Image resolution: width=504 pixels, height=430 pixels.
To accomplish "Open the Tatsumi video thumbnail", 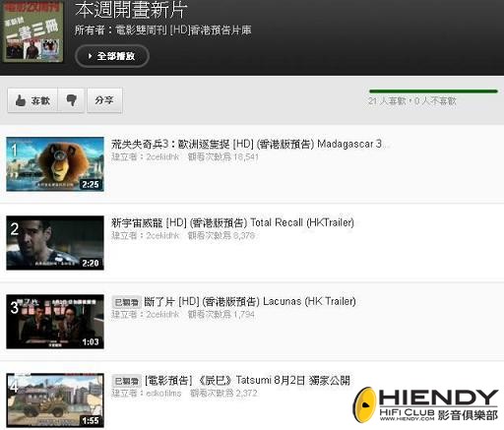I will click(x=55, y=400).
